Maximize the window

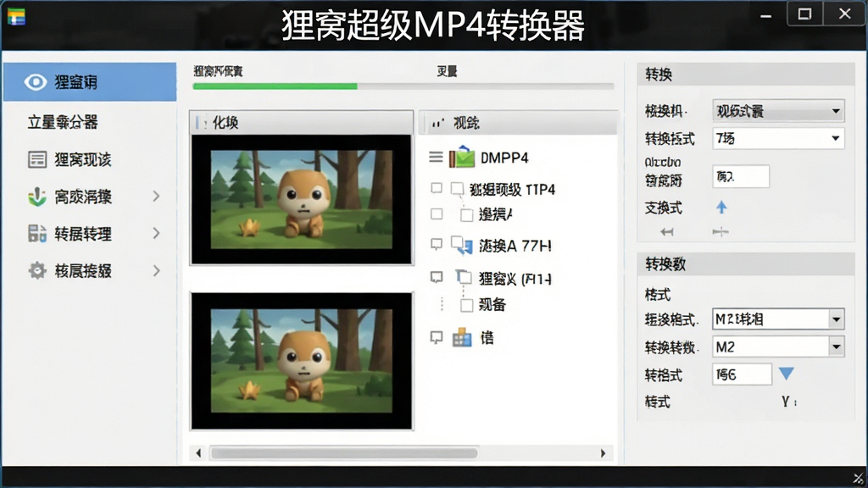point(805,14)
